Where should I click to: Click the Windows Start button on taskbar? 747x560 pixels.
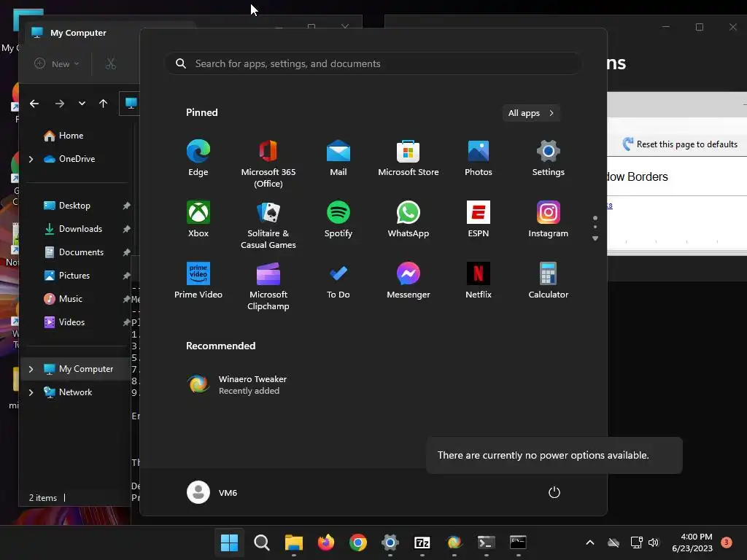[229, 542]
